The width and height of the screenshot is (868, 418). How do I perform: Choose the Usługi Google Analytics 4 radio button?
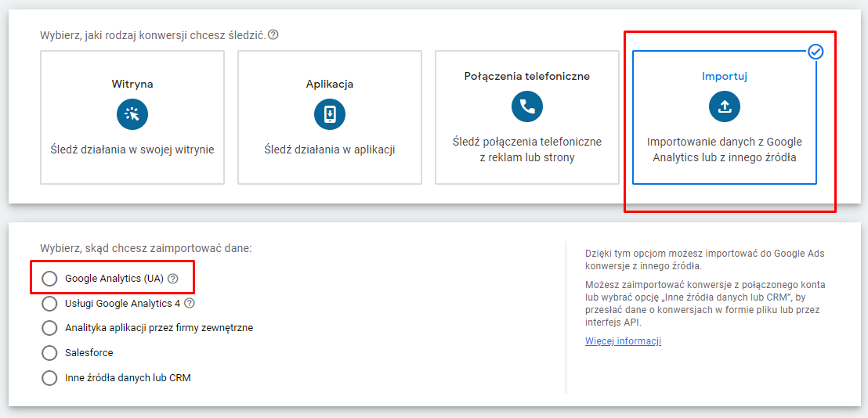[50, 304]
